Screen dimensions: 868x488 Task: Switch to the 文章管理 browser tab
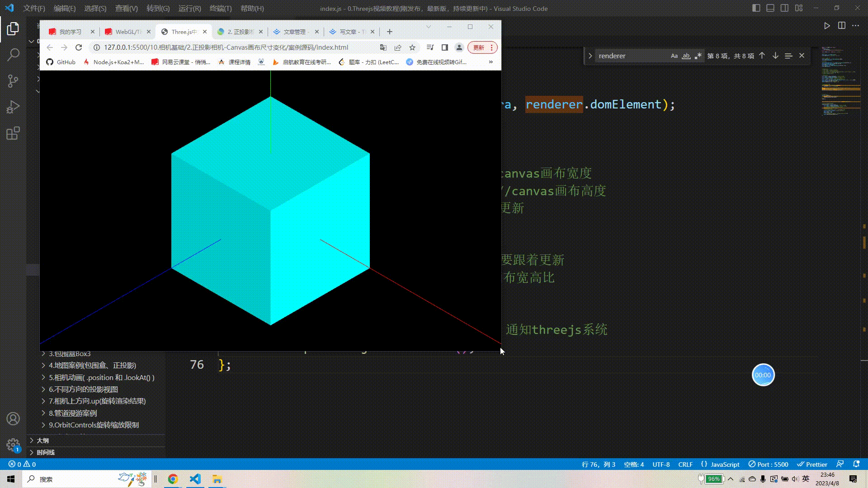point(295,32)
